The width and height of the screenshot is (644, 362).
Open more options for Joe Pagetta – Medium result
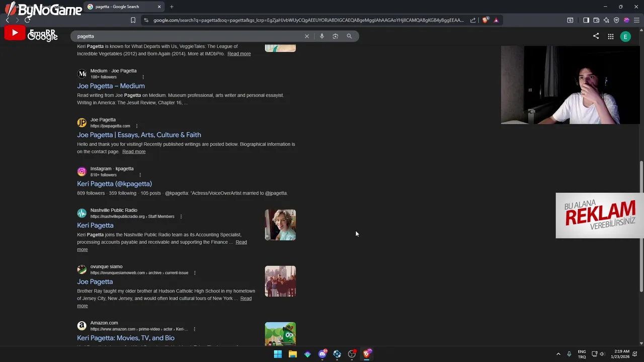(x=143, y=77)
